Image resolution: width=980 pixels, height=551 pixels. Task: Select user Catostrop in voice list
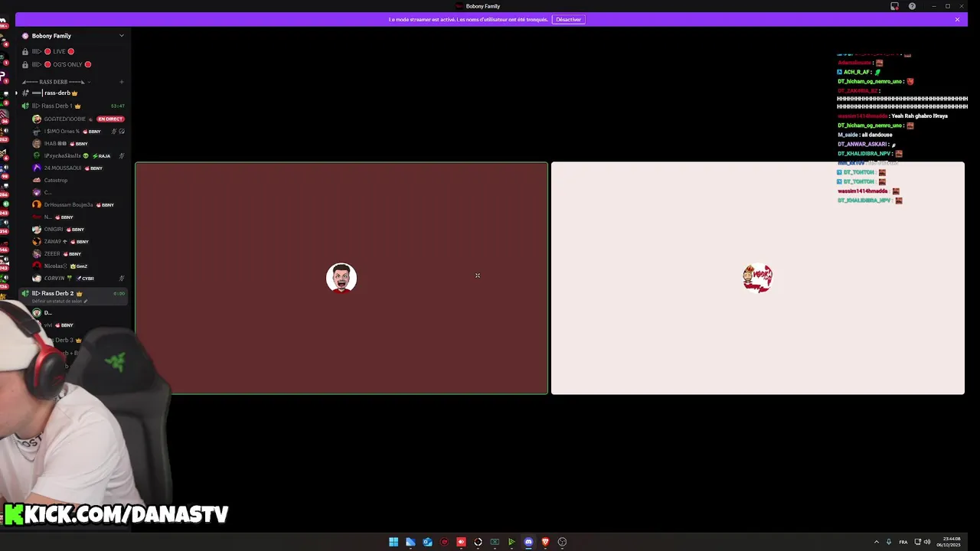(78, 181)
